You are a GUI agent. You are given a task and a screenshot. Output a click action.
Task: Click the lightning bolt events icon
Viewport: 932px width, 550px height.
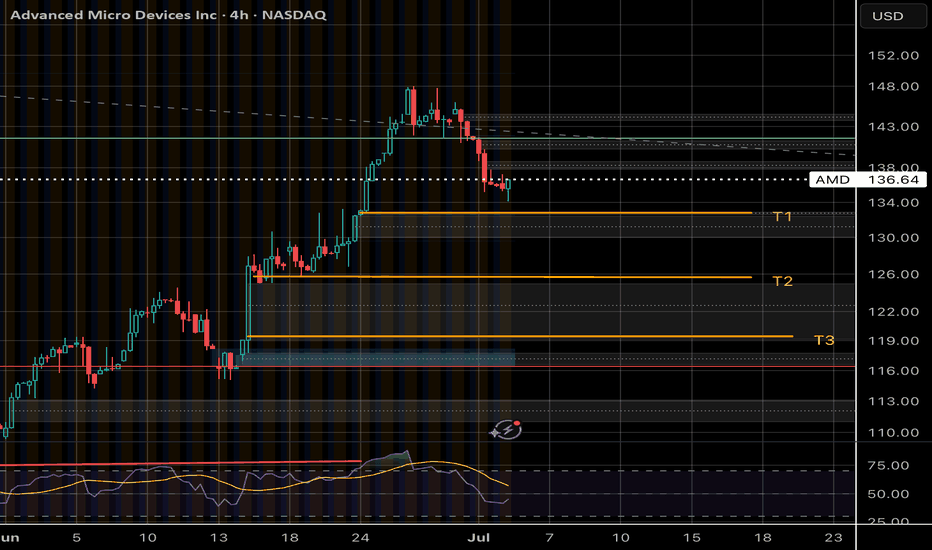point(506,429)
